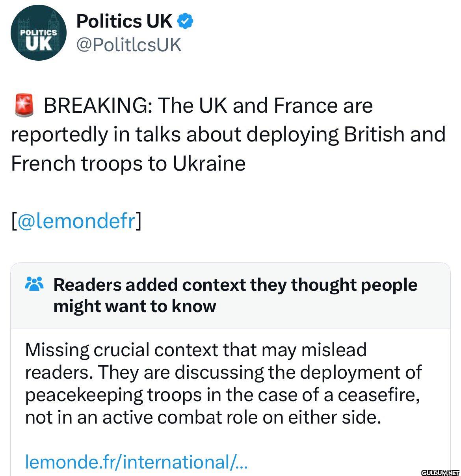
Task: Click the Community Notes people icon
Action: click(x=34, y=284)
